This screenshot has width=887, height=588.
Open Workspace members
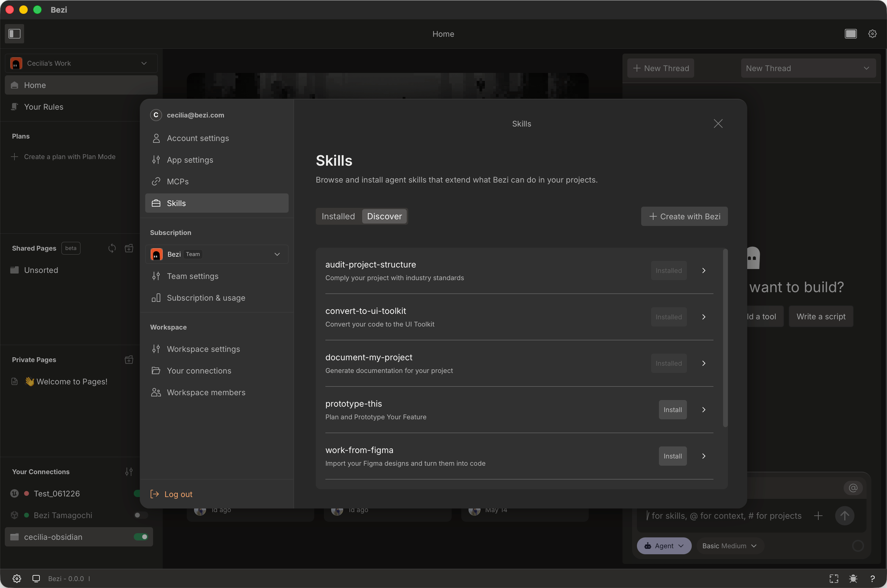(x=217, y=392)
